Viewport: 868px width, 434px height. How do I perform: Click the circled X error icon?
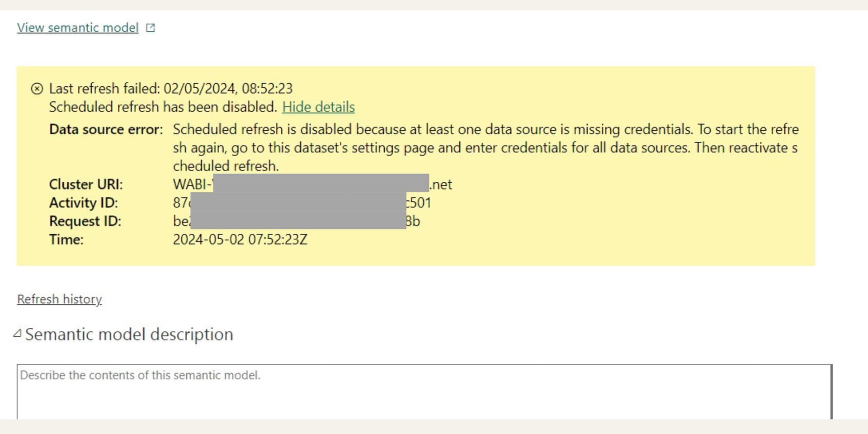click(x=37, y=89)
